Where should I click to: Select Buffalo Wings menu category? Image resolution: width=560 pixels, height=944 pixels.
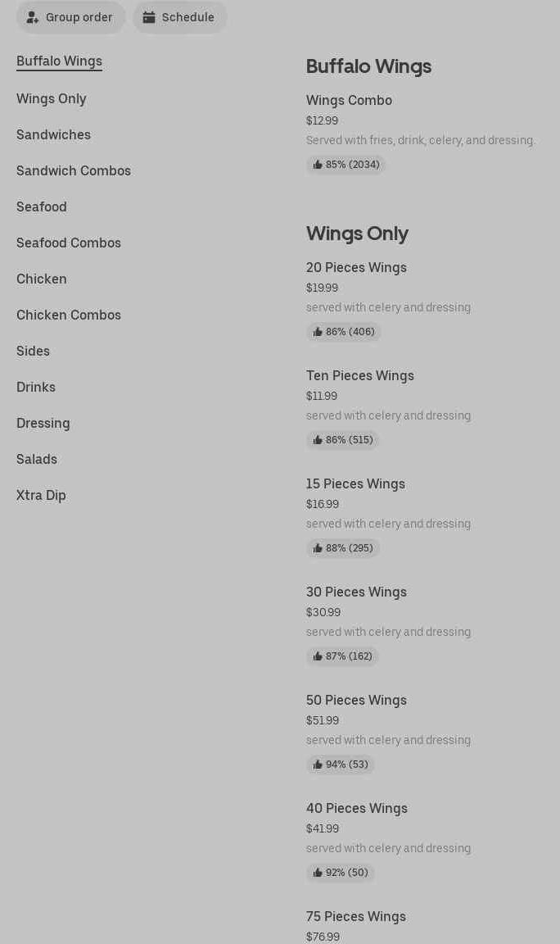59,61
